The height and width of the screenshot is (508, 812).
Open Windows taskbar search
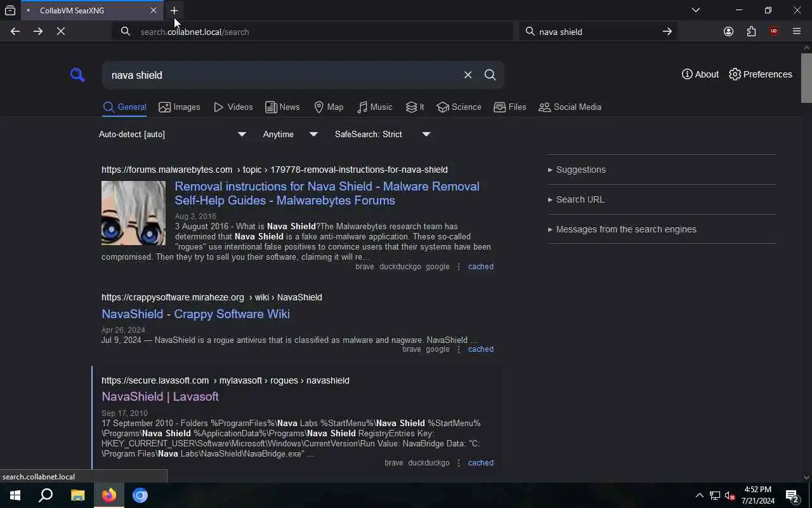point(46,495)
